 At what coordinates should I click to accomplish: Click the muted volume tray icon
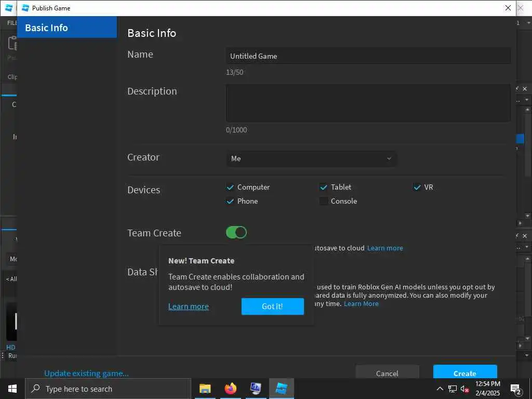point(464,389)
